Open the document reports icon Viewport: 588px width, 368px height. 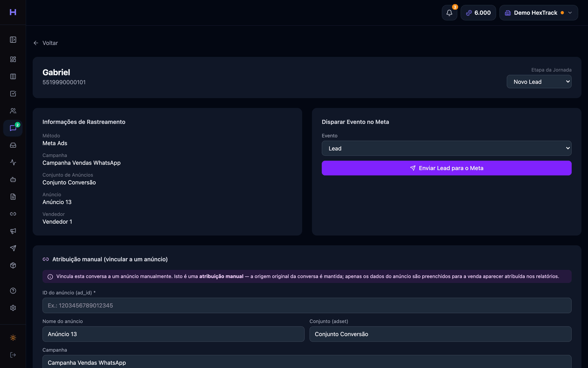[x=13, y=197]
